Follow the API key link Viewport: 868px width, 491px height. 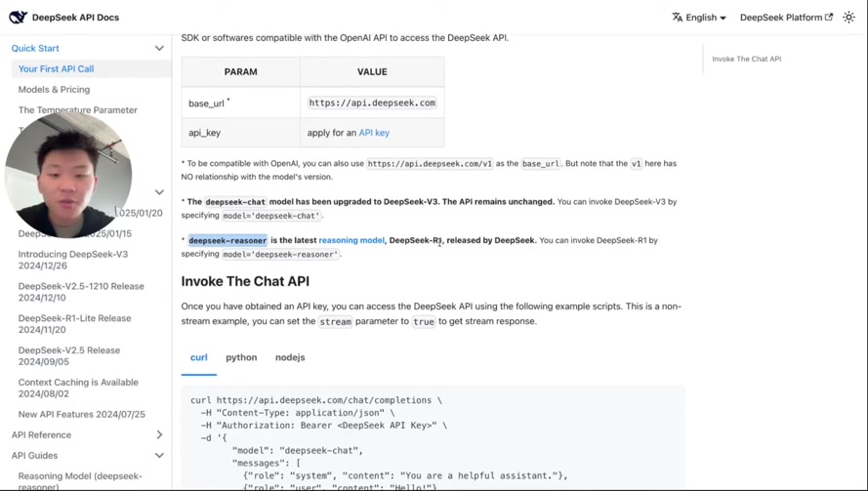coord(374,133)
